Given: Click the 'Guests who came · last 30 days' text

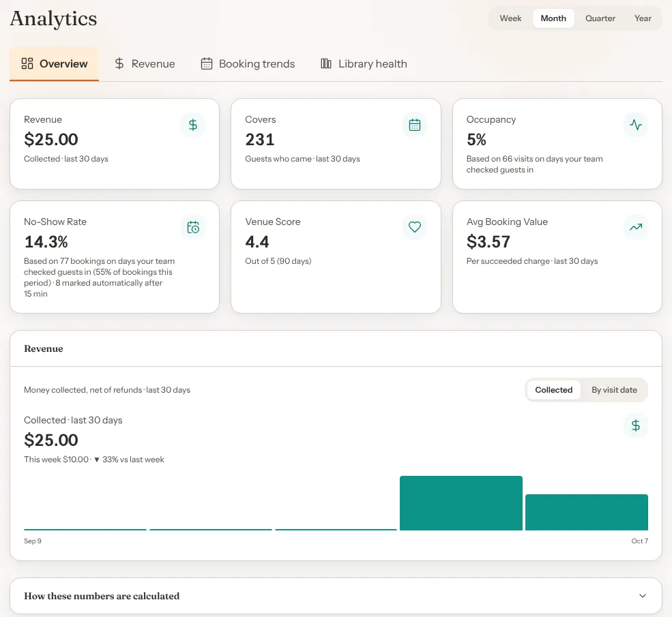Looking at the screenshot, I should tap(303, 159).
